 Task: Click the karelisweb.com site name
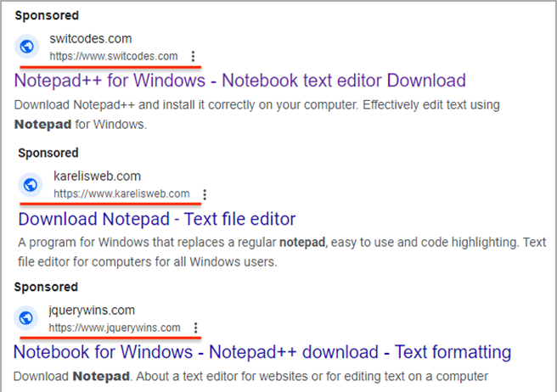97,176
